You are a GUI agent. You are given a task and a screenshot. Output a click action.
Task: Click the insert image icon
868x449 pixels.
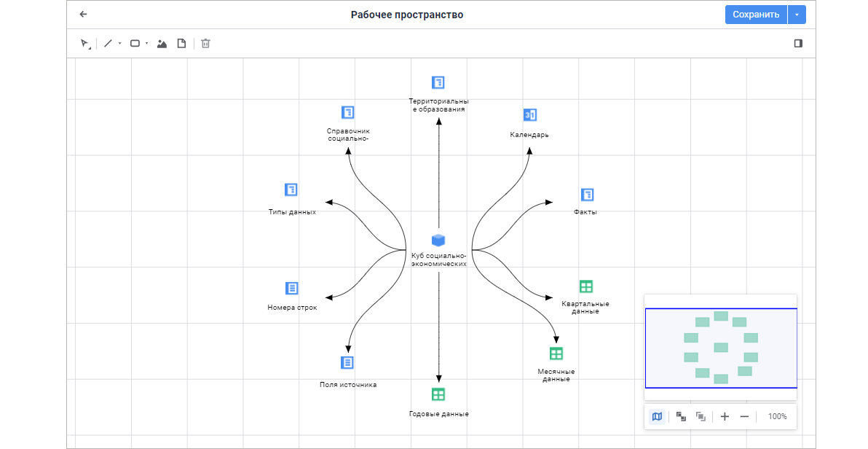162,44
